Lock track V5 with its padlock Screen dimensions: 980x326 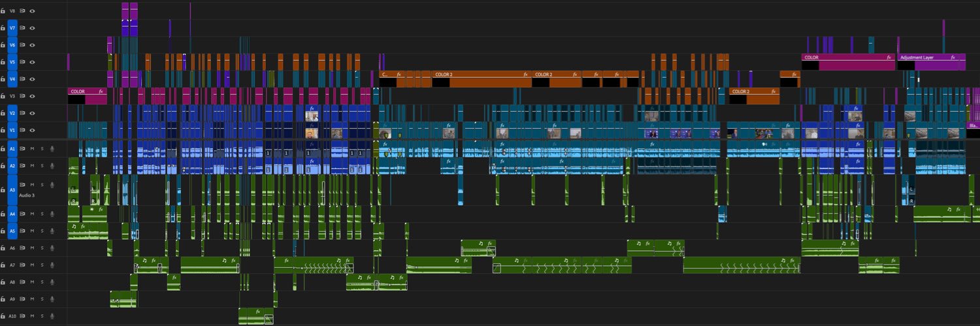pyautogui.click(x=3, y=61)
